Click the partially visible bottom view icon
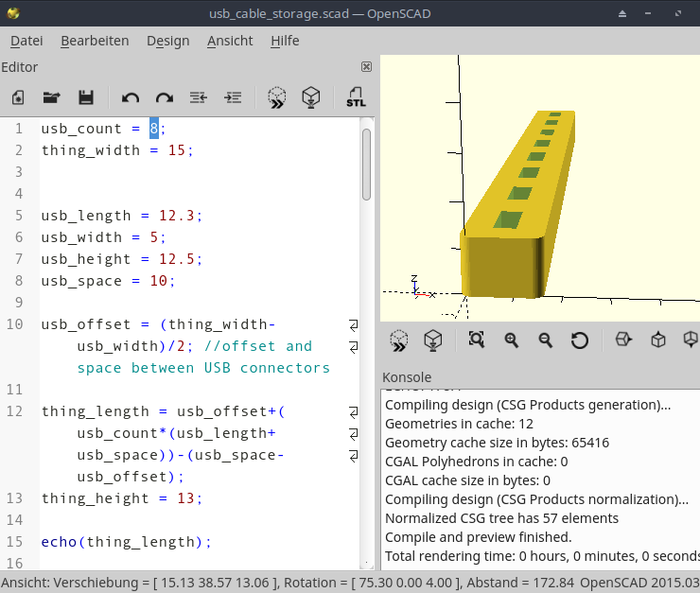The image size is (700, 593). [691, 340]
